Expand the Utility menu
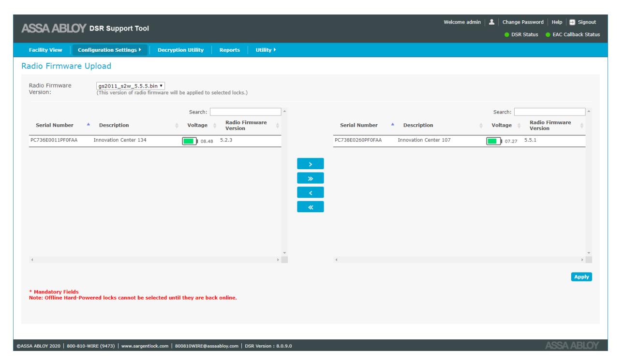 click(x=265, y=50)
